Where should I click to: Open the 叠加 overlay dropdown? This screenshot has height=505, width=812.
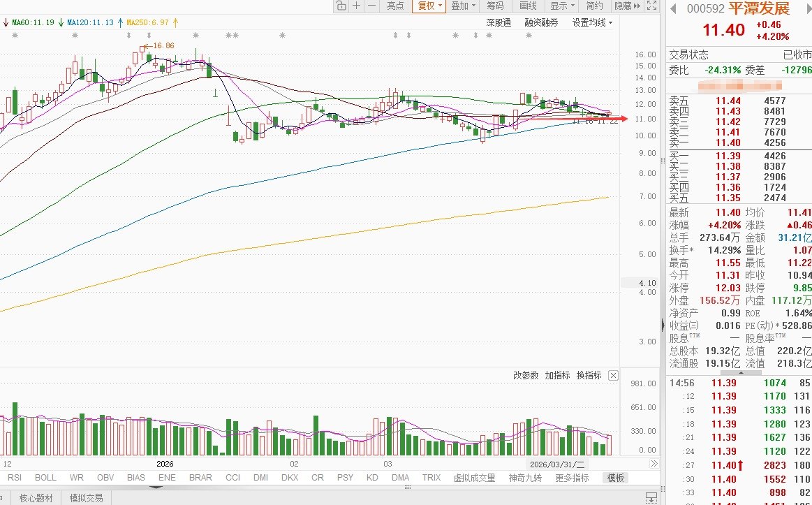pos(462,6)
